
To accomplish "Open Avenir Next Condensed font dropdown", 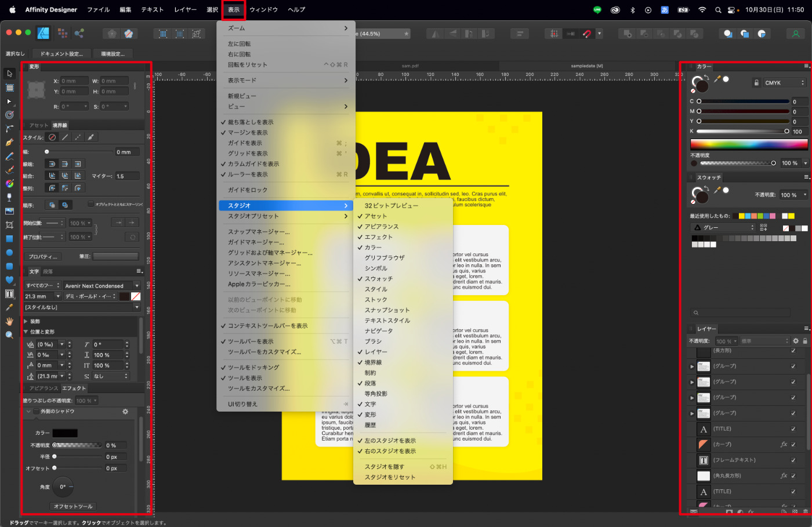I will 102,286.
